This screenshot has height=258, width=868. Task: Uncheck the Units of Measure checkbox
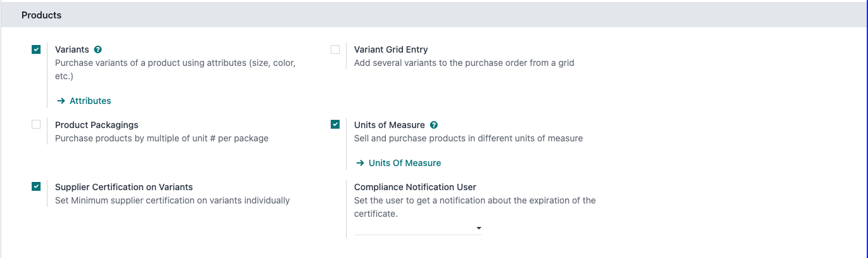coord(335,125)
